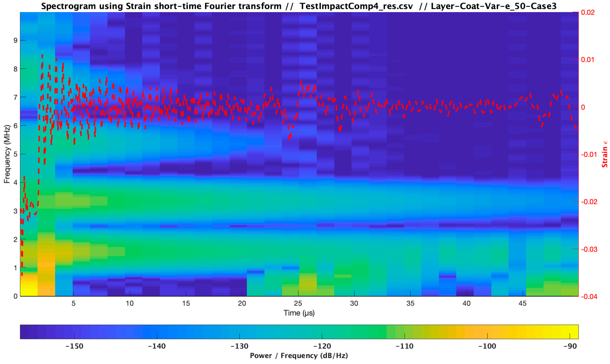Click the -130 colorbar tick label
Screen dimensions: 610x364
(239, 346)
